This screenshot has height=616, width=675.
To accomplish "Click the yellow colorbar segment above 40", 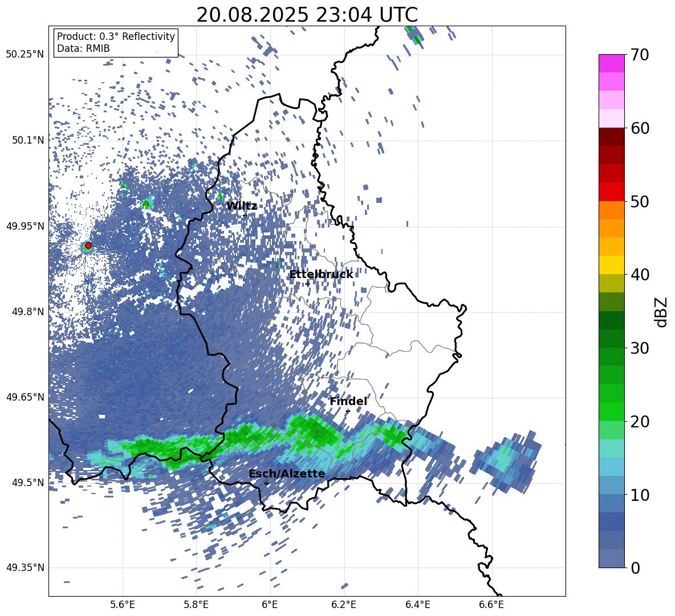I will (611, 265).
